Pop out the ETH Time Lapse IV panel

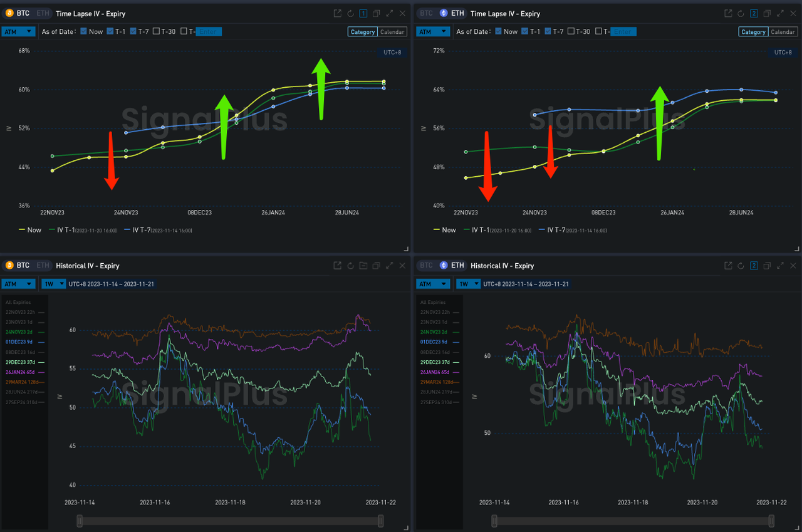click(x=728, y=13)
